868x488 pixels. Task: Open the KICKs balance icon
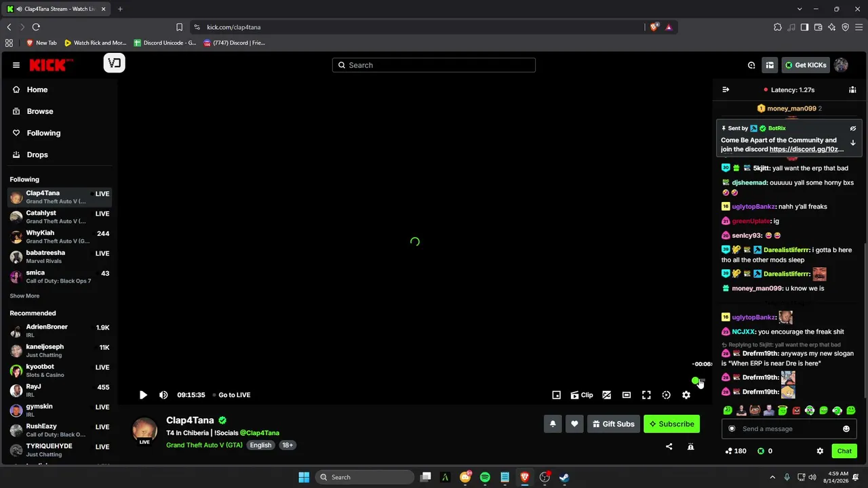coord(761,451)
